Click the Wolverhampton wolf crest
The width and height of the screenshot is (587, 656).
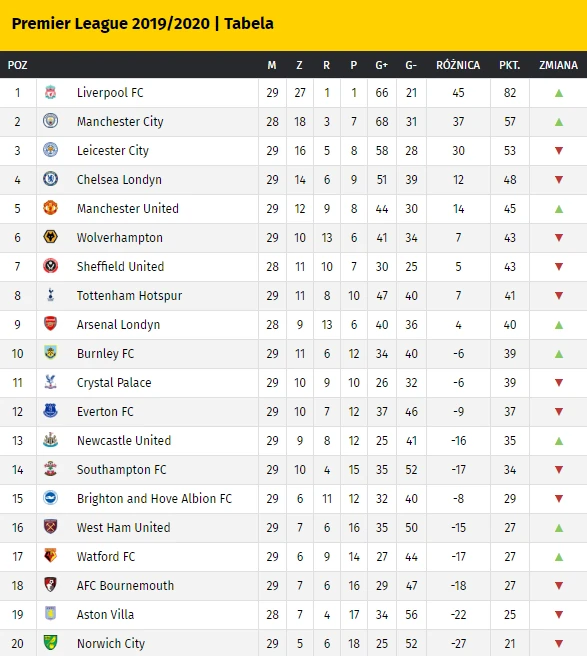coord(51,237)
